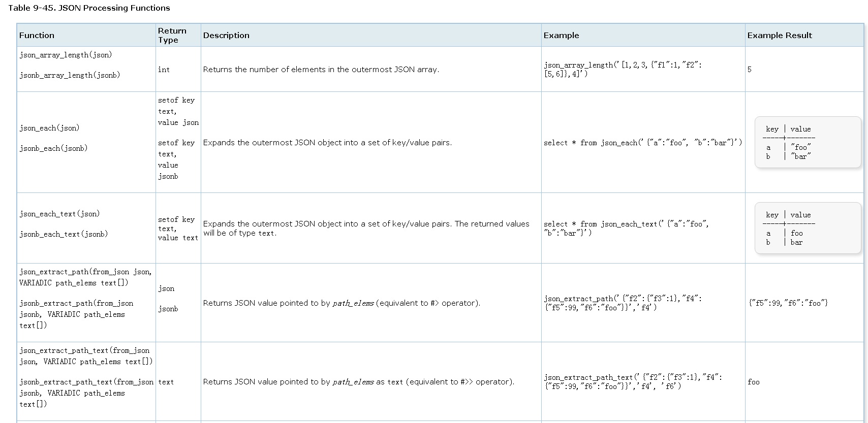Click the json_each_text example result box
868x423 pixels.
coord(808,228)
